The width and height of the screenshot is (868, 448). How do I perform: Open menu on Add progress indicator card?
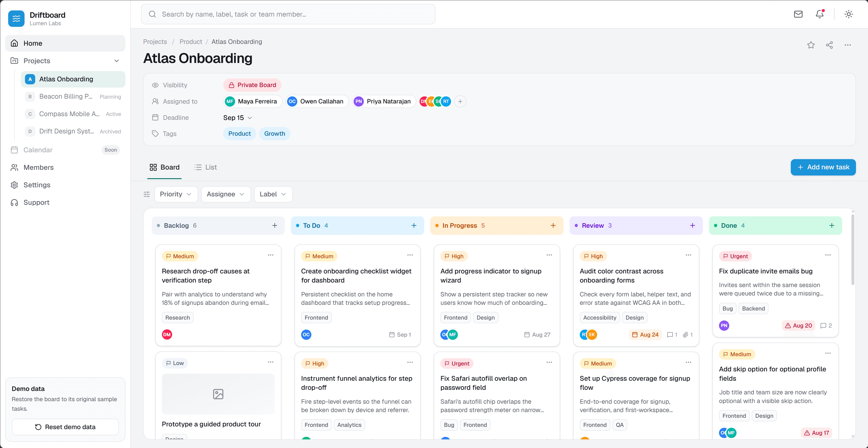coord(549,255)
